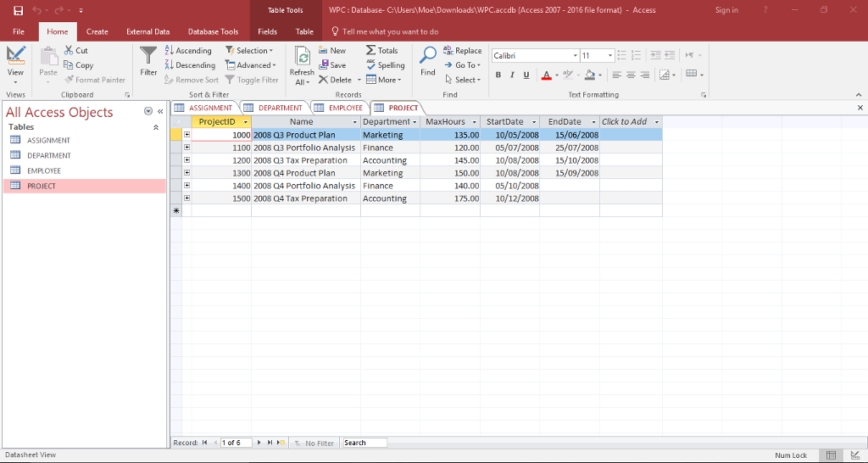Close the PROJECT table with the X

[860, 108]
